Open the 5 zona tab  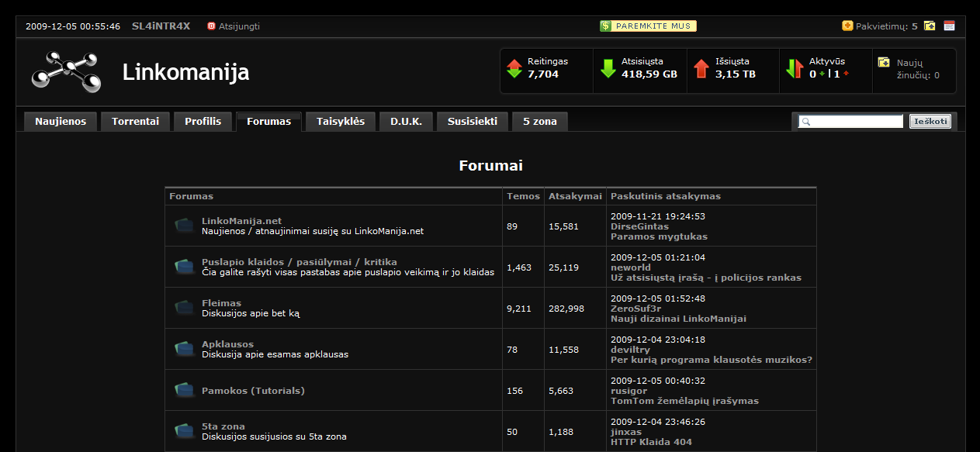(x=540, y=122)
